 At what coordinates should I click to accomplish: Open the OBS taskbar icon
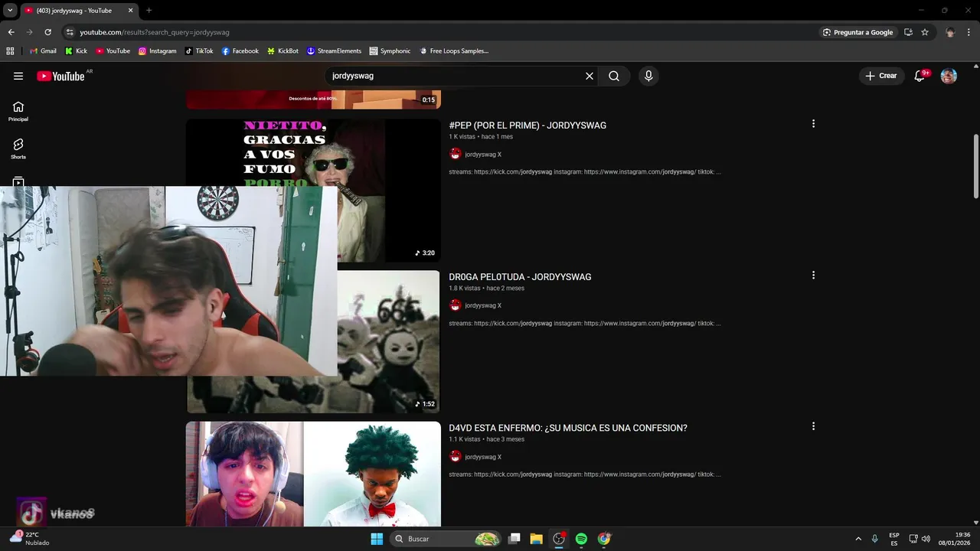559,539
